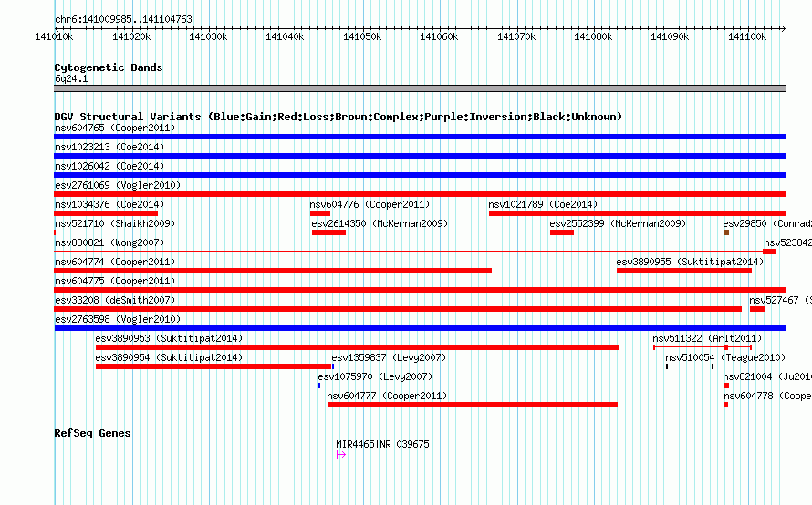Viewport: 812px width, 505px height.
Task: Click the nsv604776 (Cooper2011) red bar
Action: tap(320, 213)
